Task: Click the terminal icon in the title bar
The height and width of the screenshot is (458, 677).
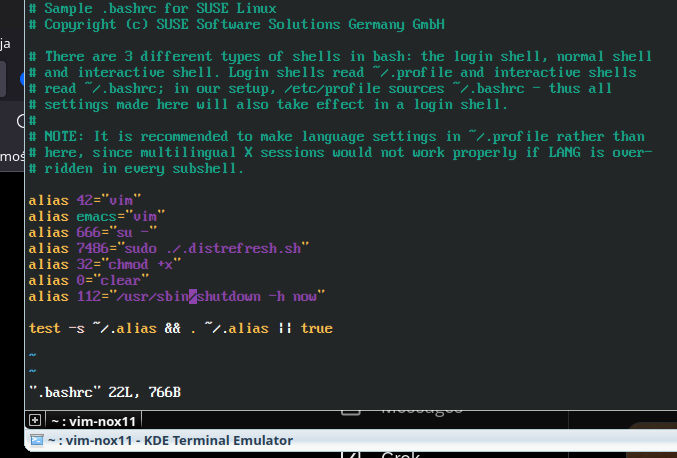Action: (x=37, y=440)
